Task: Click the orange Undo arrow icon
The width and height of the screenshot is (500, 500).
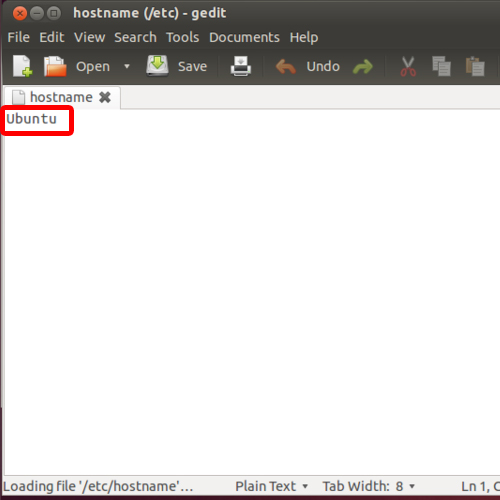Action: (286, 66)
